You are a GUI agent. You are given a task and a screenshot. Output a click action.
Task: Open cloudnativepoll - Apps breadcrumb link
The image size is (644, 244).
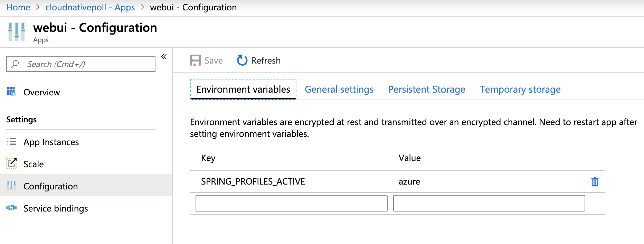pyautogui.click(x=90, y=7)
